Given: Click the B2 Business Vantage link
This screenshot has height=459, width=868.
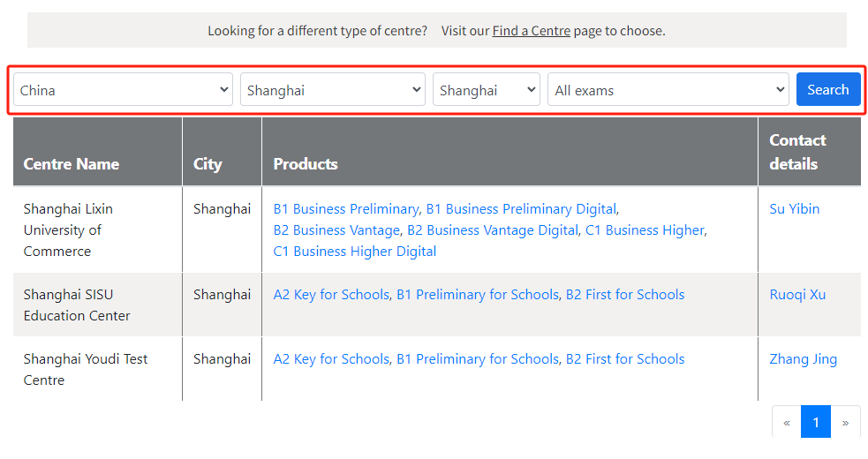Looking at the screenshot, I should click(336, 230).
